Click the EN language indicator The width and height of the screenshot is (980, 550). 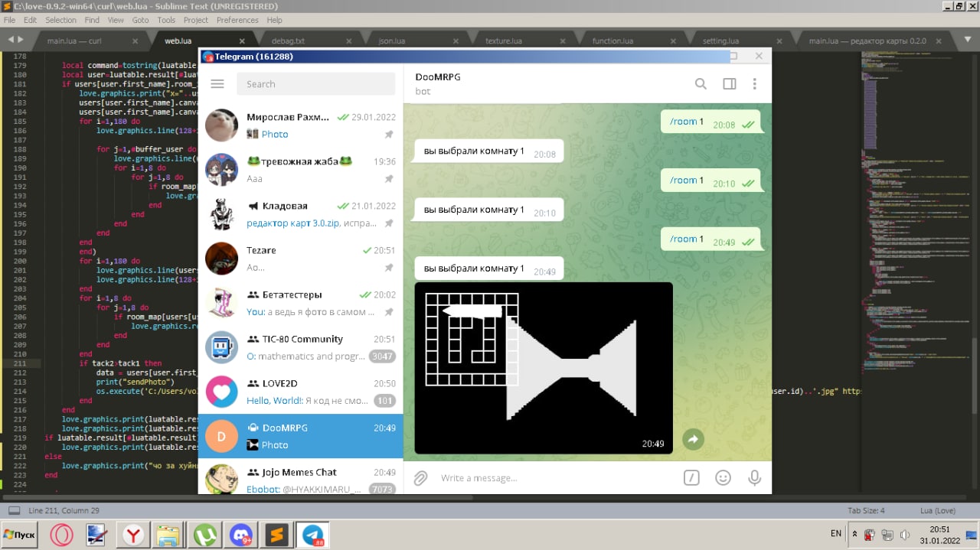(836, 533)
